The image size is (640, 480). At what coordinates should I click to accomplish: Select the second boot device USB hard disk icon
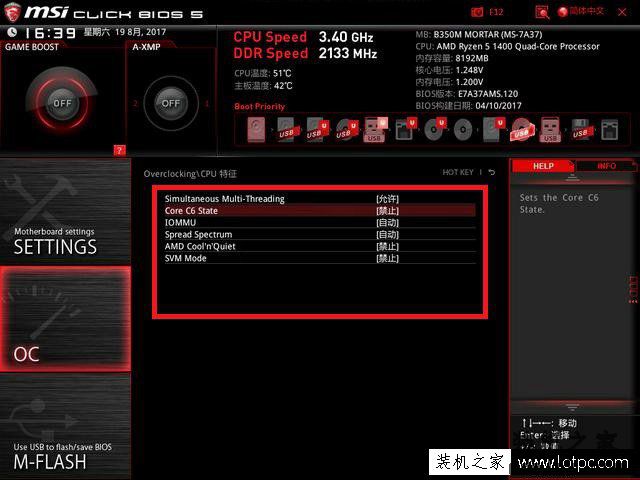pyautogui.click(x=287, y=130)
